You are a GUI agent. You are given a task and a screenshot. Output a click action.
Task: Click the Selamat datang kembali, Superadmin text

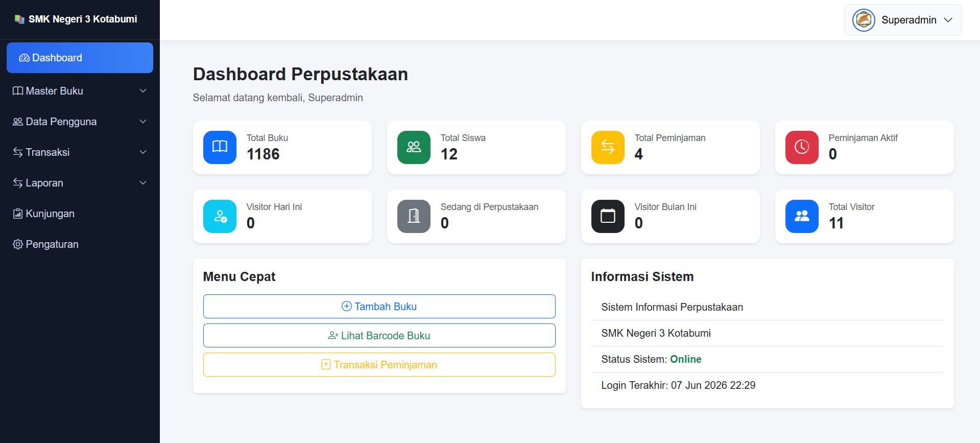click(x=278, y=98)
